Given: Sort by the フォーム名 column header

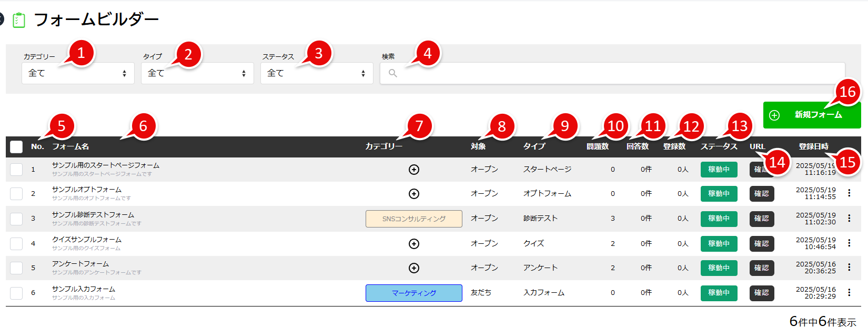Looking at the screenshot, I should (x=70, y=146).
